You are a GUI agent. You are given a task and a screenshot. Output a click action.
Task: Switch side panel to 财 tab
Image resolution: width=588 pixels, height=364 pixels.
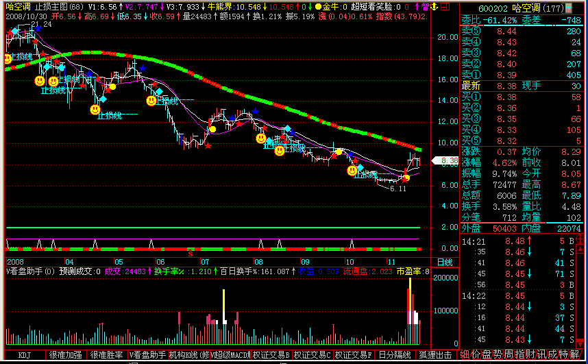pyautogui.click(x=530, y=354)
